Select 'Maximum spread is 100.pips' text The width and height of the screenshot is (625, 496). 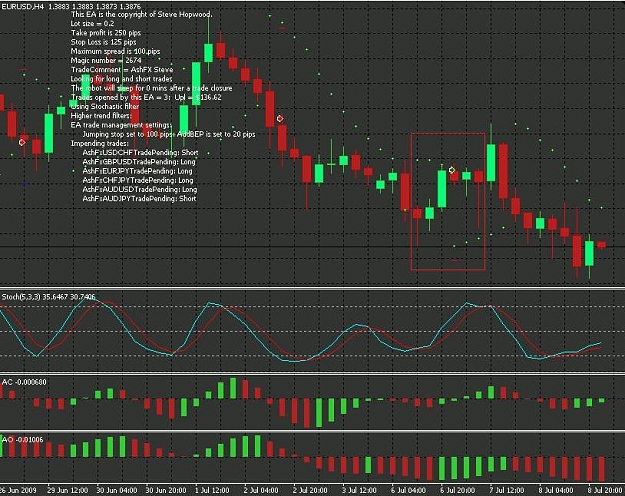coord(115,51)
